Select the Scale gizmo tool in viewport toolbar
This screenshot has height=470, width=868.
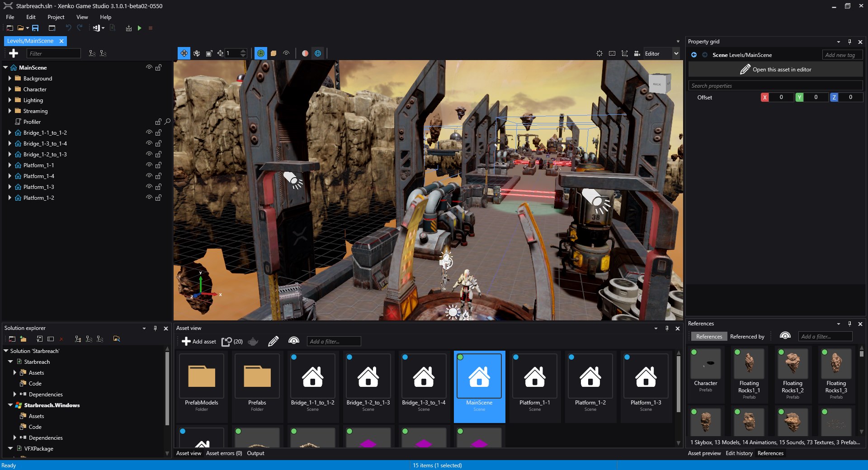coord(209,53)
